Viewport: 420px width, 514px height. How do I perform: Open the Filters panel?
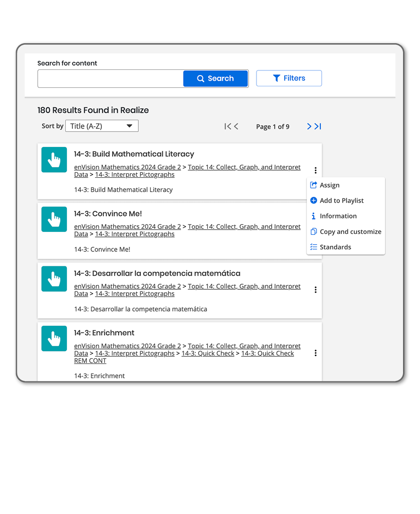(x=289, y=78)
